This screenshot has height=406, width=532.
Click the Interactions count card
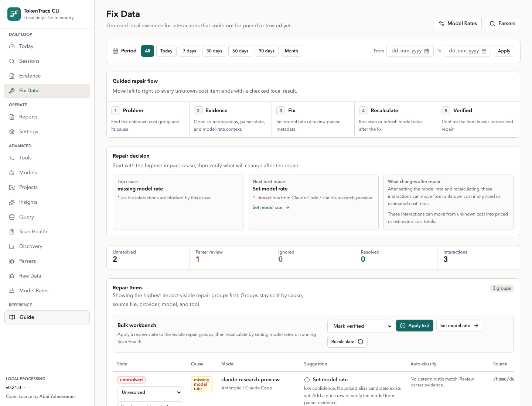pos(478,257)
